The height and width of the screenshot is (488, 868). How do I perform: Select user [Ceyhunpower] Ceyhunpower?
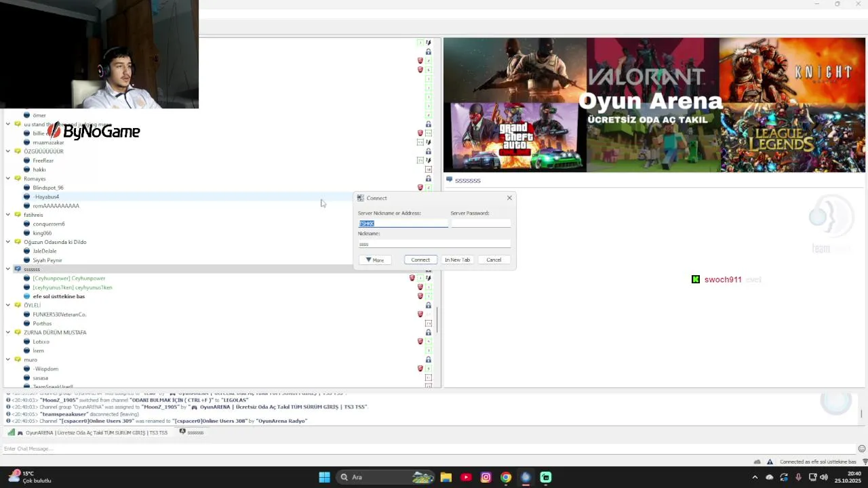point(69,278)
